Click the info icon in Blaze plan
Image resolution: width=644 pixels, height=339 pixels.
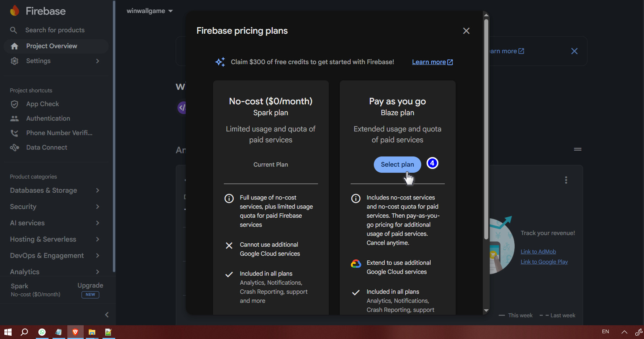tap(356, 198)
